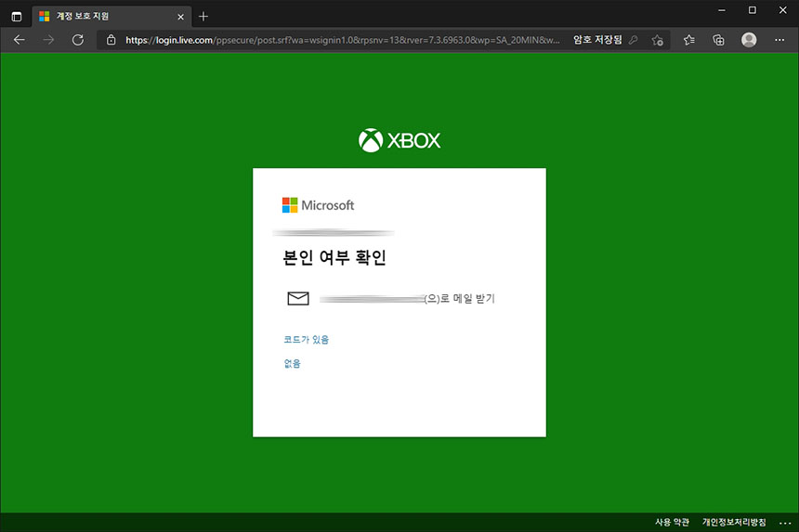Open the footer more options ellipsis
Viewport: 799px width, 532px height.
click(x=785, y=523)
